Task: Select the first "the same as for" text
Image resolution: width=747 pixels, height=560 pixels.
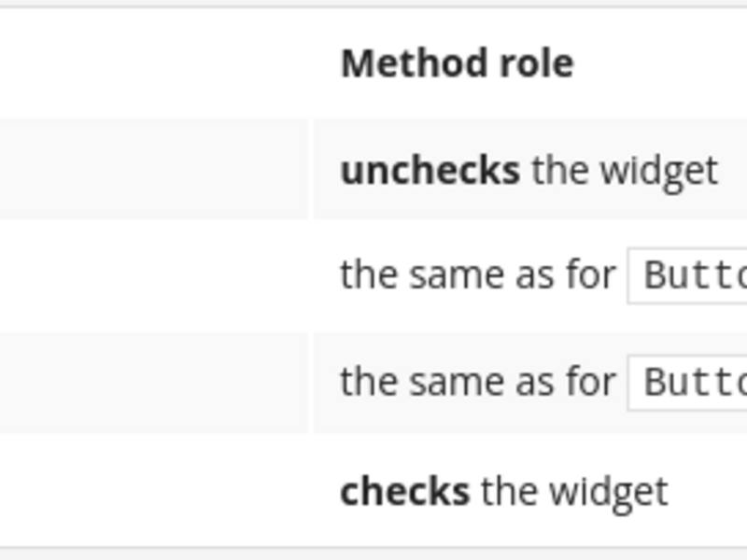Action: 478,275
